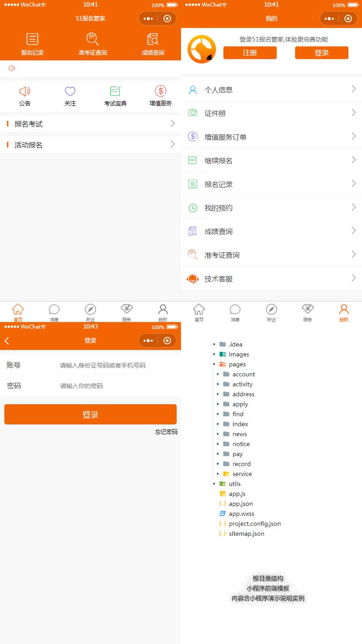Select the 考试宝典 icon
This screenshot has height=644, width=362.
pos(115,91)
